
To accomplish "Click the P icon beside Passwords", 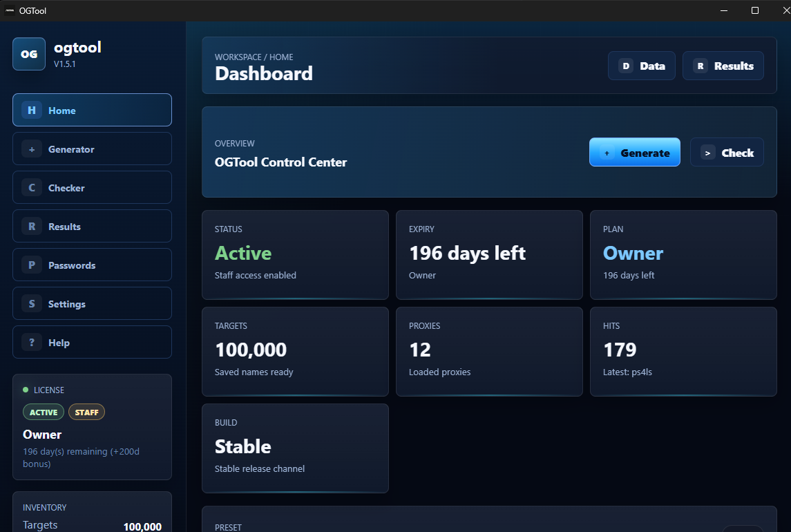I will [x=32, y=265].
